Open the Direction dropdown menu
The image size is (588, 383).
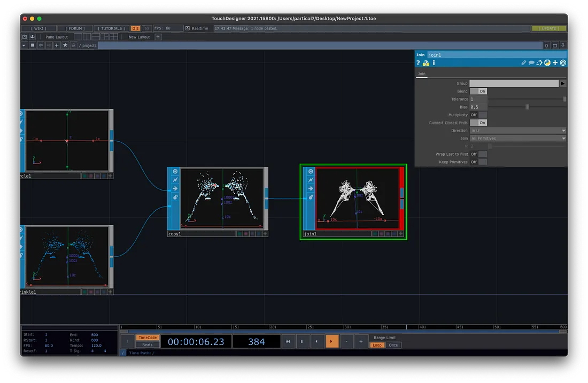pyautogui.click(x=517, y=131)
